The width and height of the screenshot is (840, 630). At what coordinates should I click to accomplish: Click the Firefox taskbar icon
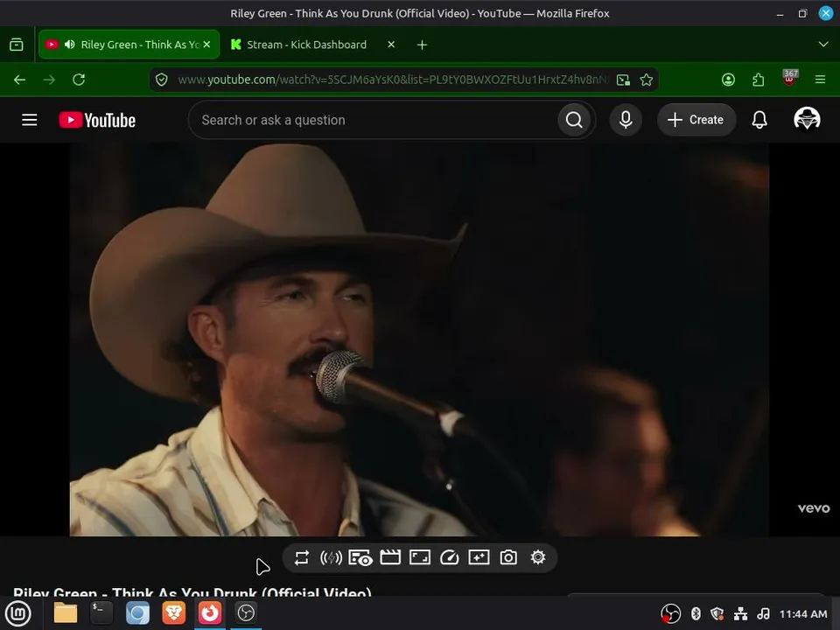tap(209, 612)
